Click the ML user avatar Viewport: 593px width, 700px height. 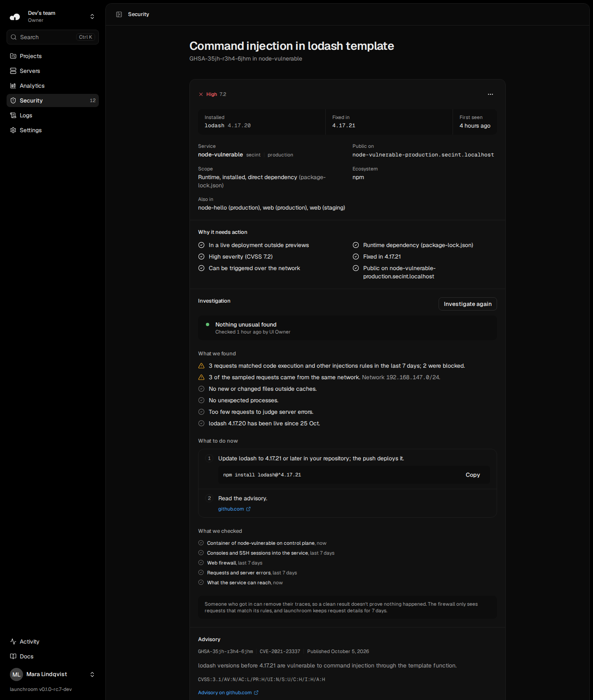(16, 674)
